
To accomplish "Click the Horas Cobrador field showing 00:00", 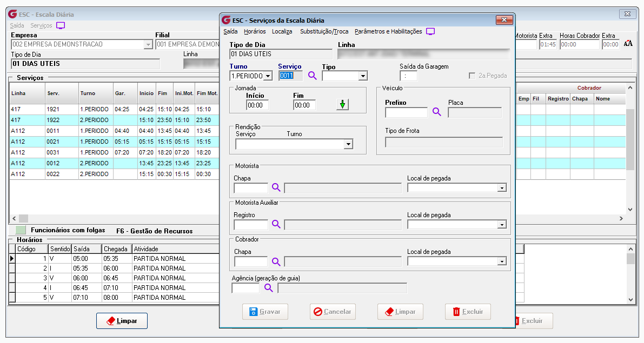I will (580, 45).
